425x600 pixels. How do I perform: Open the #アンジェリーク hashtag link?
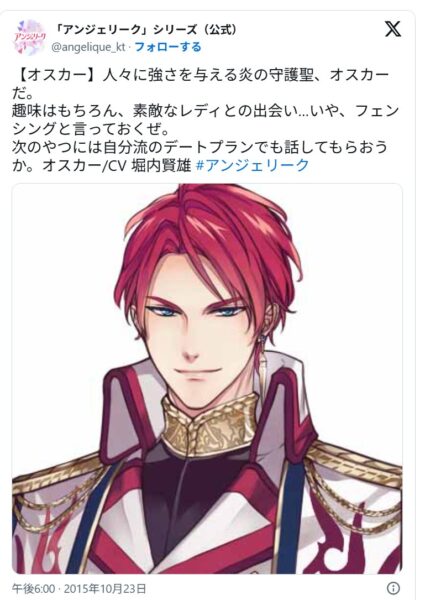point(252,166)
